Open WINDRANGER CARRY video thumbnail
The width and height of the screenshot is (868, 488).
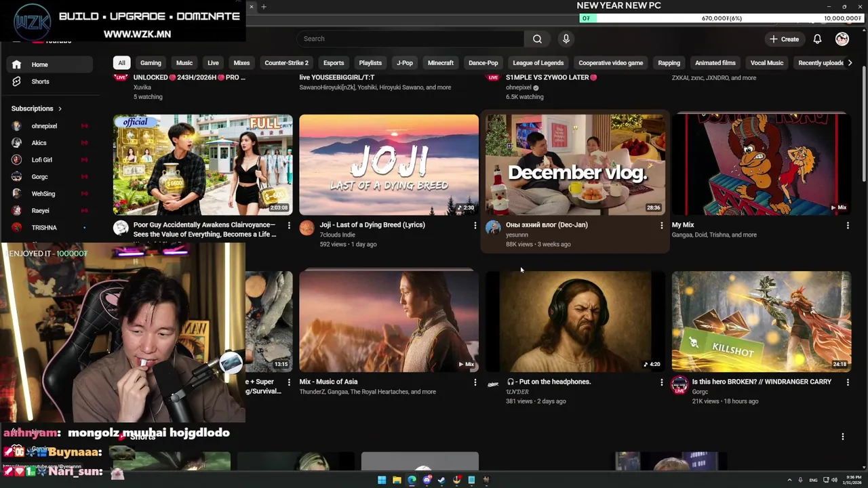pos(761,321)
